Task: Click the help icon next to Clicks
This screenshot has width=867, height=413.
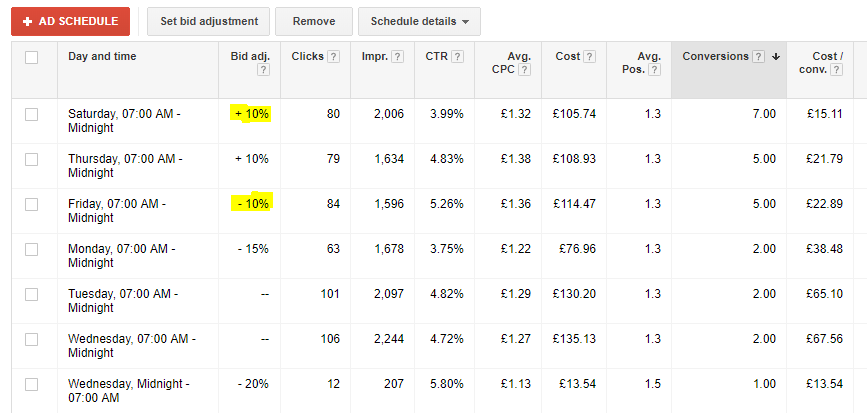Action: tap(333, 56)
